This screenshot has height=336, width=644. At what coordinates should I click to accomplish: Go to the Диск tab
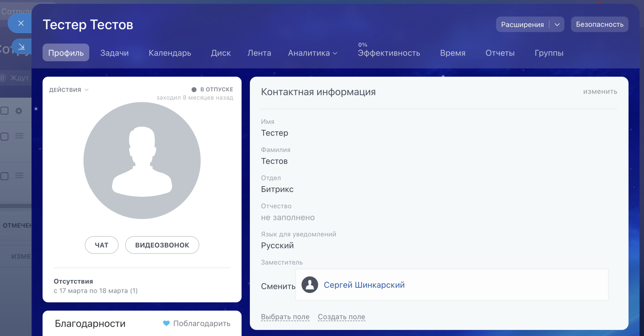click(x=221, y=53)
